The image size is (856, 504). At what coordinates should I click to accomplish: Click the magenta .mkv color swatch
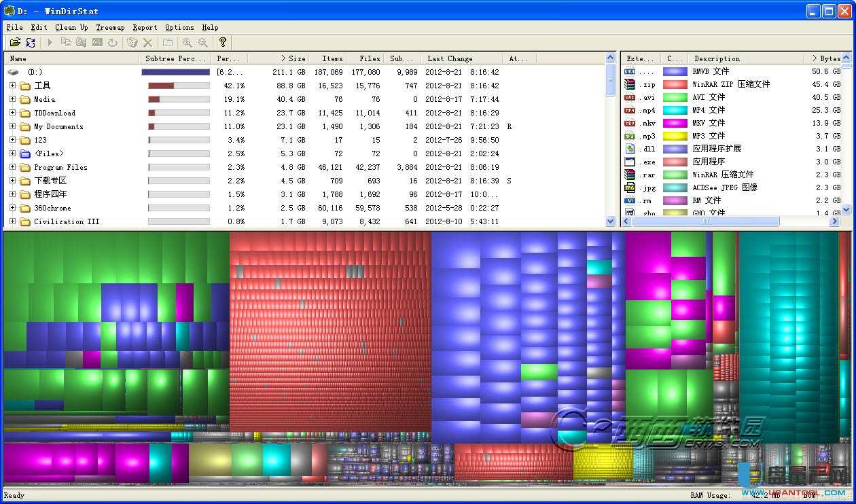[675, 123]
